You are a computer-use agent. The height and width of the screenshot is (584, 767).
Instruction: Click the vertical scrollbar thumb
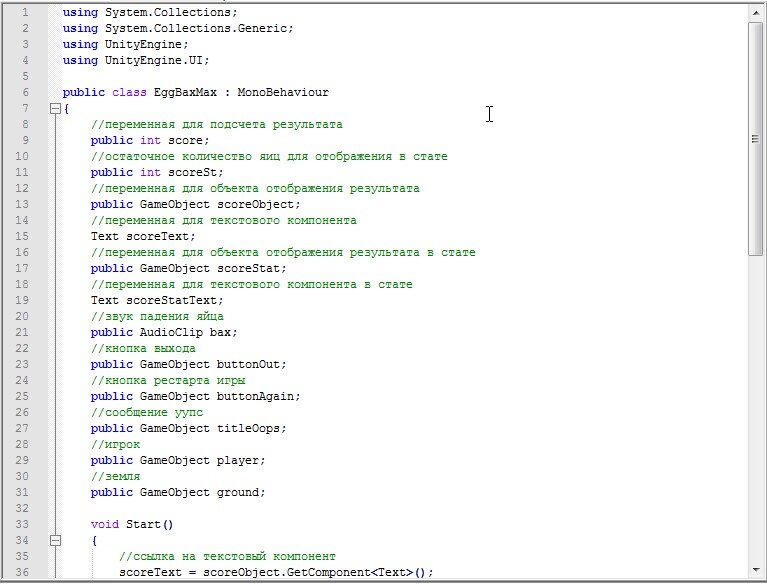coord(756,139)
